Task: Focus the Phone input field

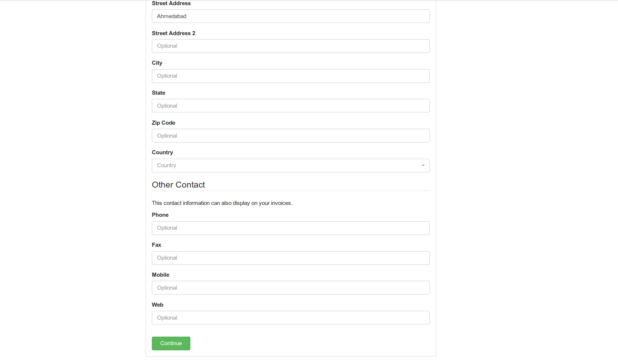Action: pos(291,228)
